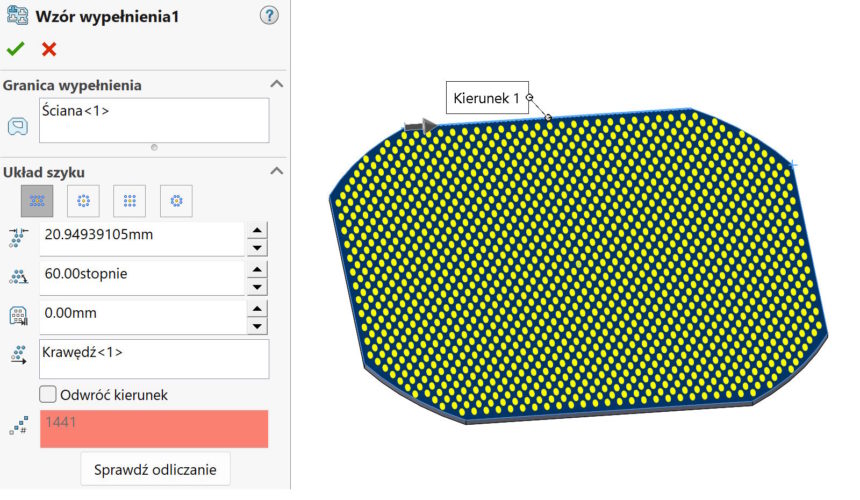
Task: Select the Ściana<1> boundary selection box
Action: (x=154, y=120)
